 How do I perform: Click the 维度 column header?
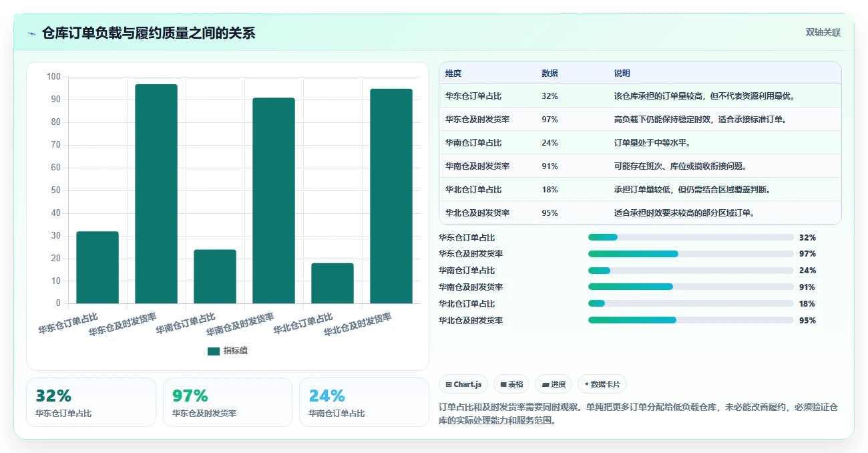[x=453, y=73]
